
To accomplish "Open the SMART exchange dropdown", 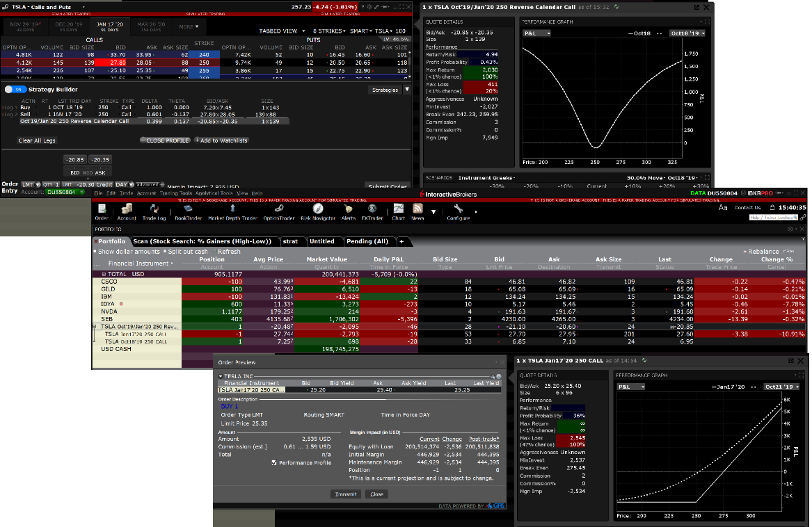I will (x=360, y=31).
